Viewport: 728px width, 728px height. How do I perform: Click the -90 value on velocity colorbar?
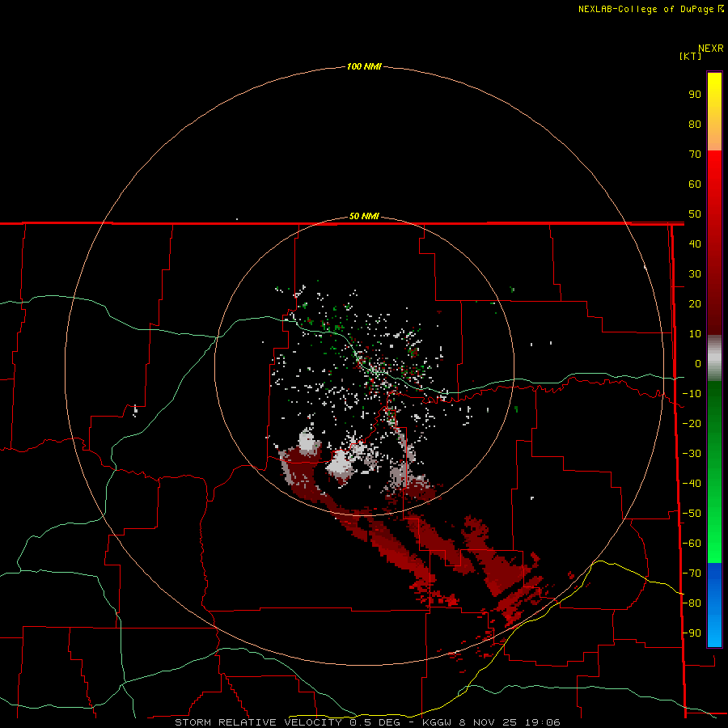pyautogui.click(x=692, y=633)
